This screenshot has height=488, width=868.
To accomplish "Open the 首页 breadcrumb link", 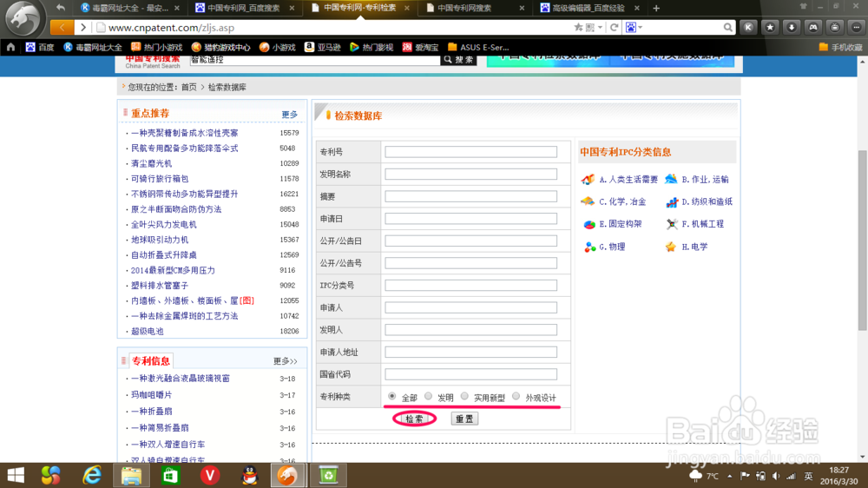I will click(x=188, y=87).
